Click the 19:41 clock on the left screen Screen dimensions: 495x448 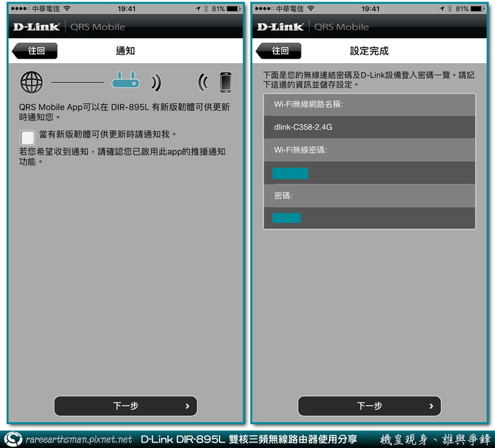(126, 9)
